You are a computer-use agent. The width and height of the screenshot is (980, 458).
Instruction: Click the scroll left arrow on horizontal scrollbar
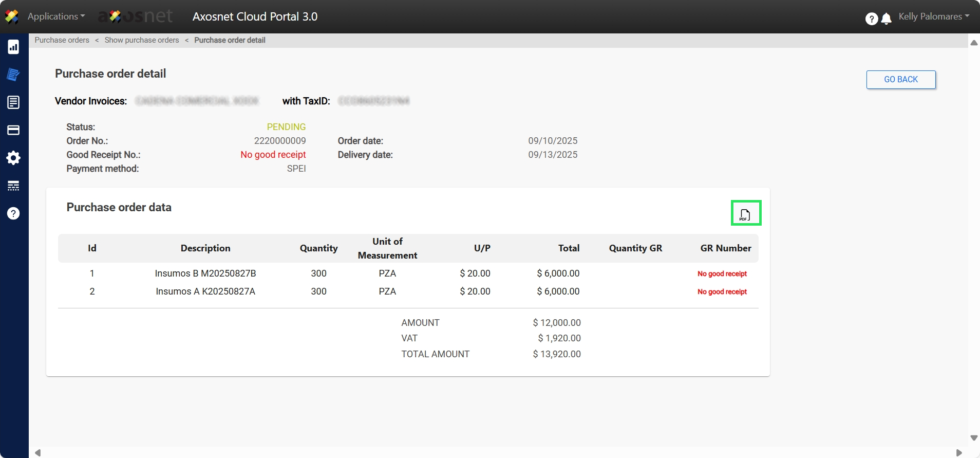[x=37, y=453]
